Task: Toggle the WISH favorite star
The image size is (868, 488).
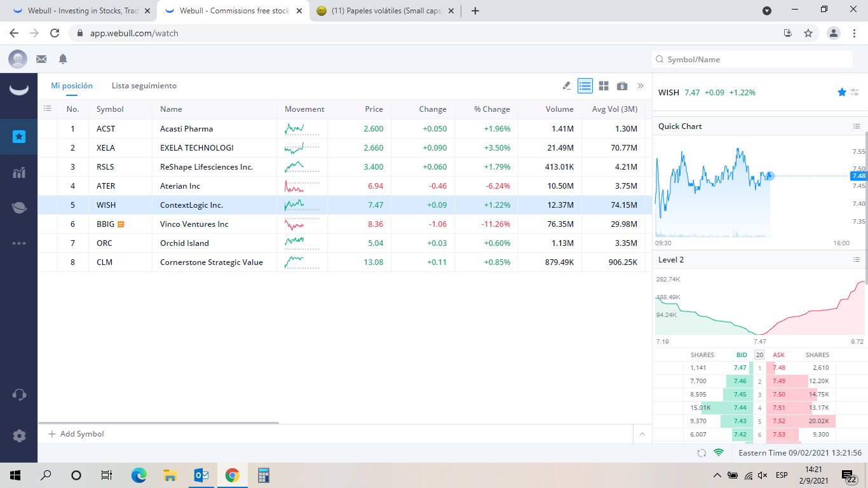Action: pyautogui.click(x=842, y=92)
